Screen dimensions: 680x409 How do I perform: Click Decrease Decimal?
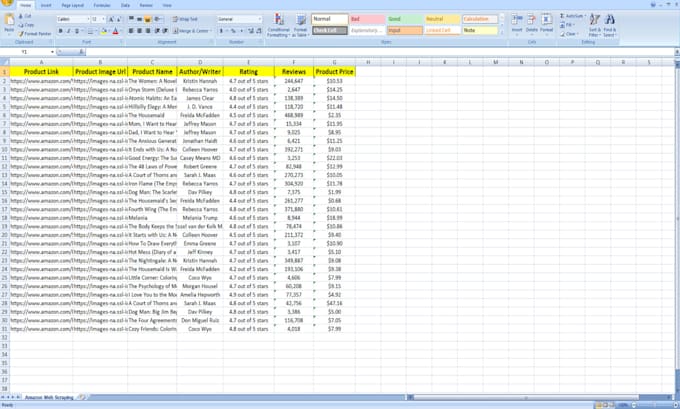[259, 31]
